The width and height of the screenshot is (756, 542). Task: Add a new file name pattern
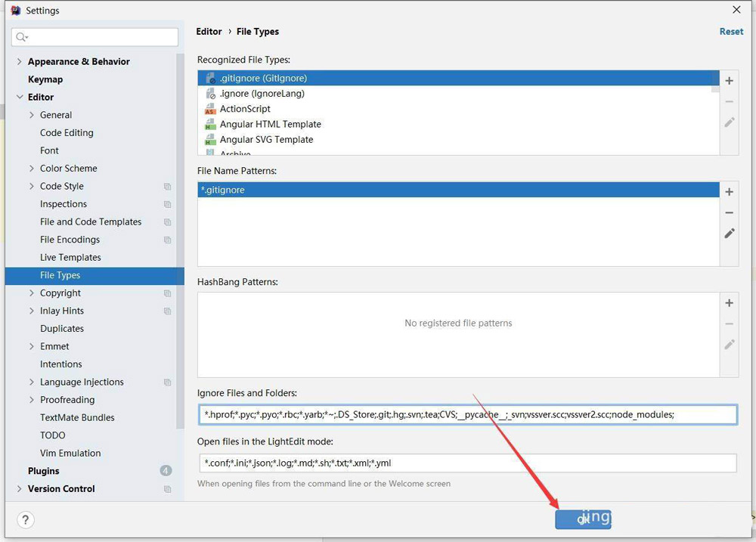[x=729, y=193]
